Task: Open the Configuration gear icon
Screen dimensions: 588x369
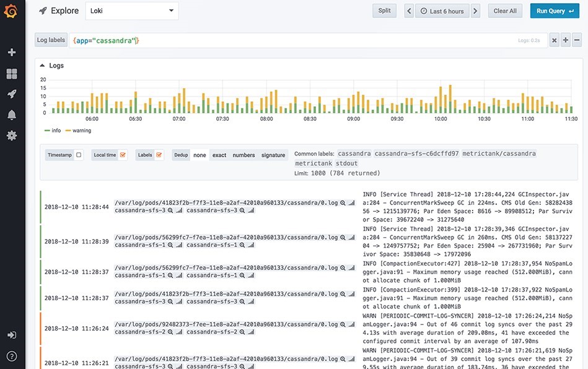Action: 12,135
